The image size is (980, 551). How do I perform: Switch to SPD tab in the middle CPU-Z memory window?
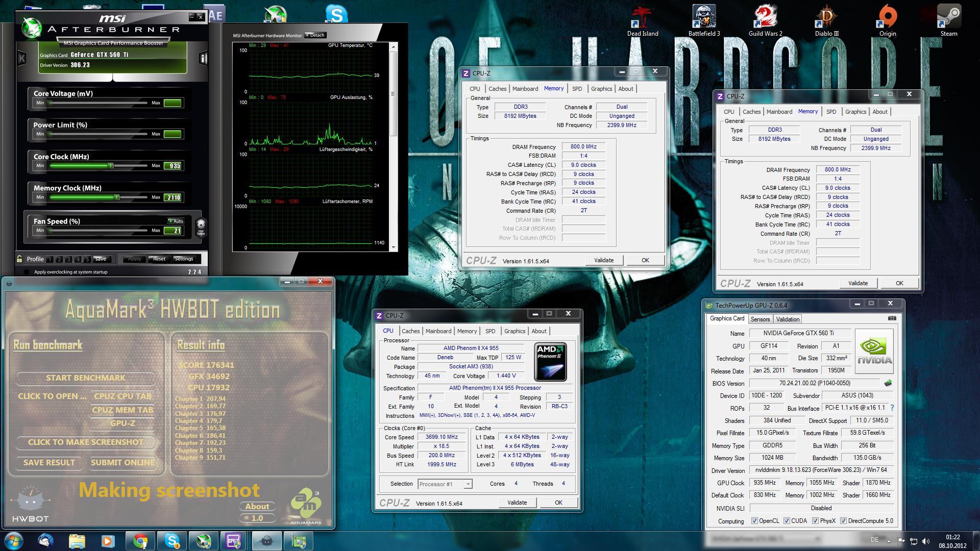(x=577, y=89)
